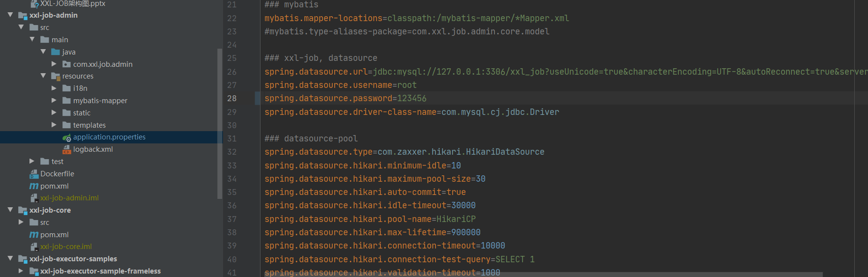This screenshot has width=868, height=277.
Task: Click line number 32 in the gutter
Action: [231, 152]
